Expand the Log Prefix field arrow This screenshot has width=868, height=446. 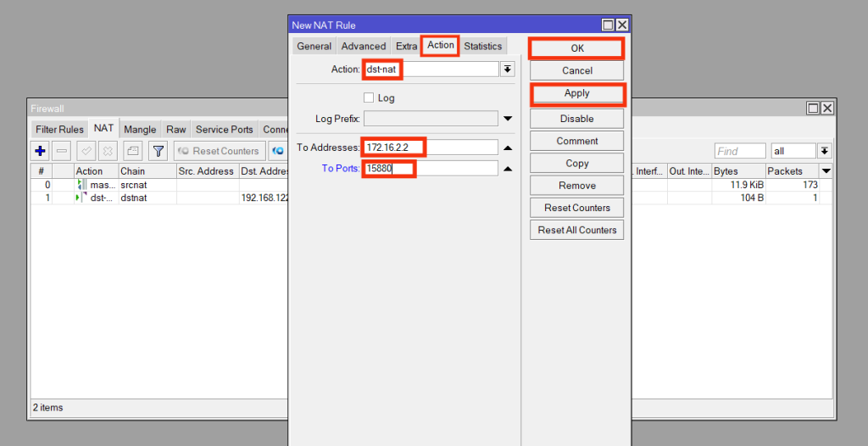click(x=508, y=119)
